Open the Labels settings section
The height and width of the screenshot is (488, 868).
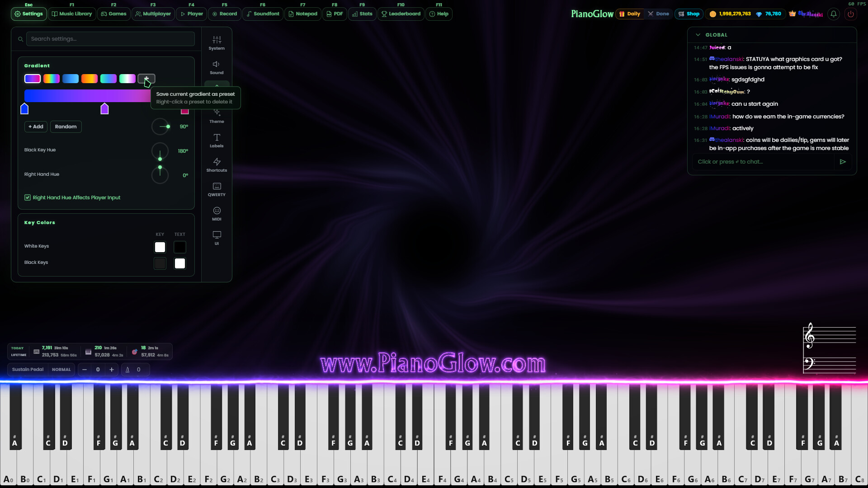[217, 140]
